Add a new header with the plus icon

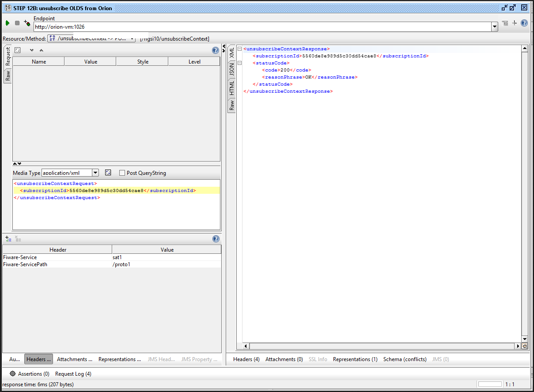tap(8, 238)
